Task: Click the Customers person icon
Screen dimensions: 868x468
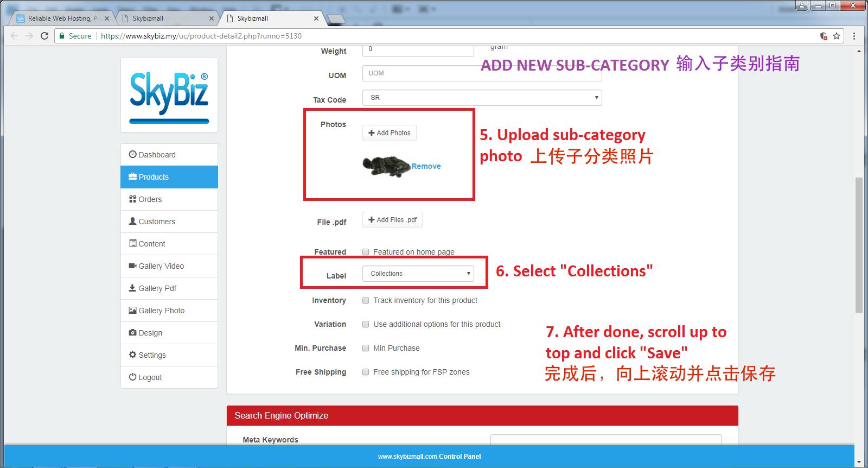Action: [x=132, y=221]
